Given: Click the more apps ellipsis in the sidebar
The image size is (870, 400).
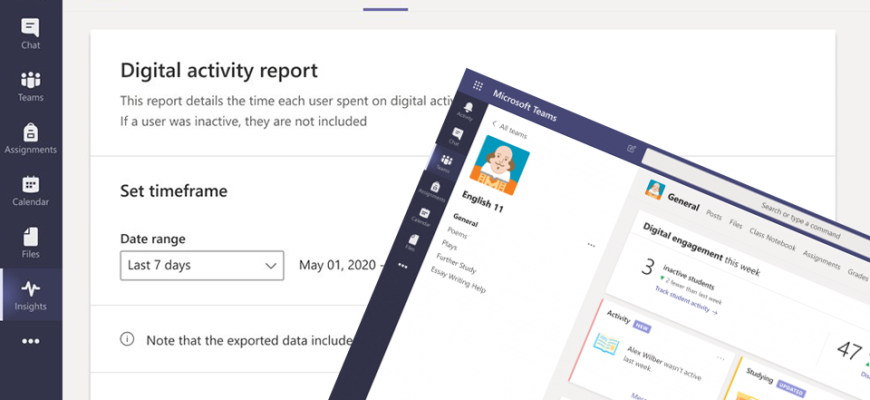Looking at the screenshot, I should pyautogui.click(x=30, y=341).
